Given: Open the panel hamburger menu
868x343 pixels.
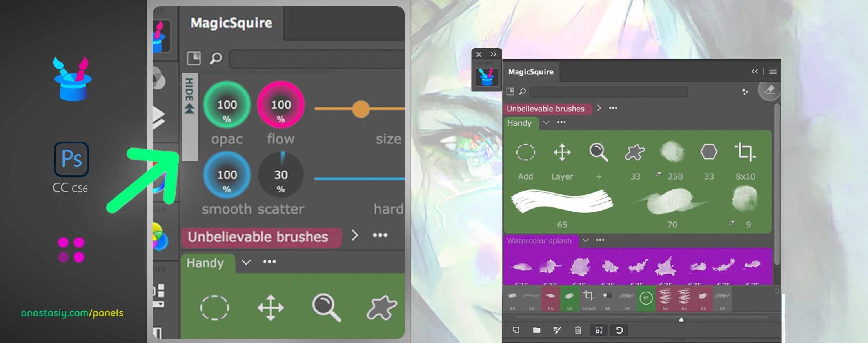Looking at the screenshot, I should click(x=773, y=71).
